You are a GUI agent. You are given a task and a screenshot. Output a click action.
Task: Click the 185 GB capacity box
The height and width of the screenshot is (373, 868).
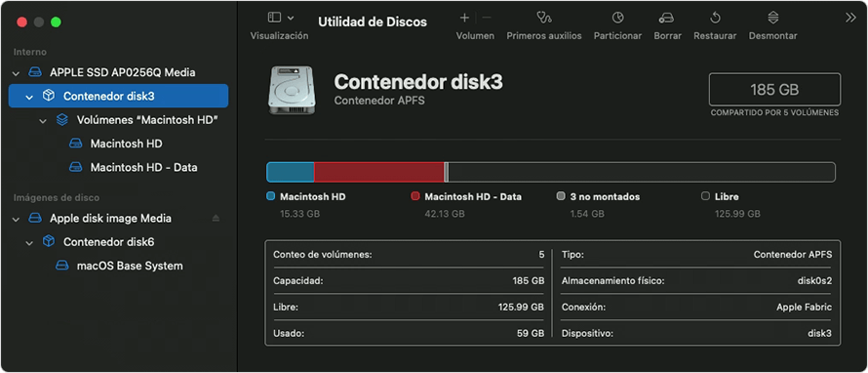point(774,89)
